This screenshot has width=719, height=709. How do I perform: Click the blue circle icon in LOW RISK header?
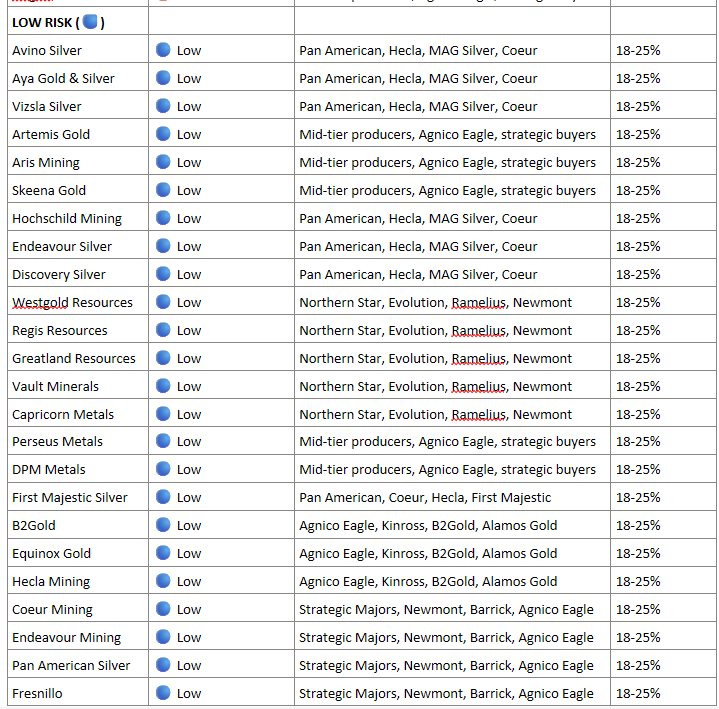click(90, 22)
